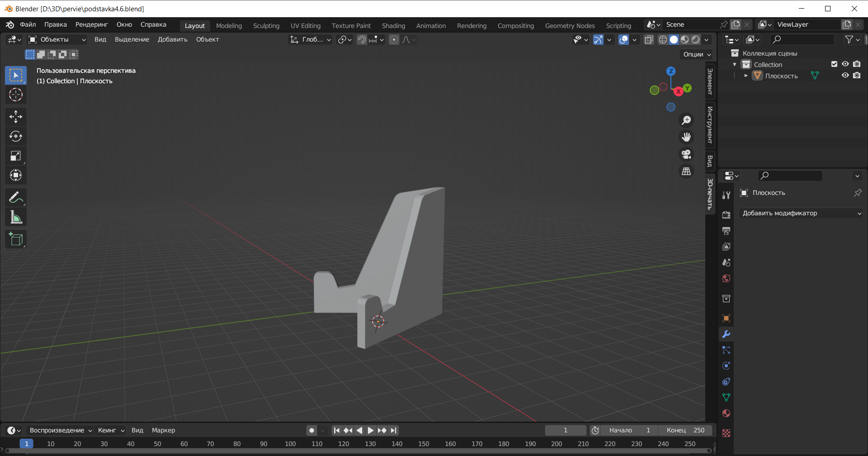
Task: Open Material properties tab icon
Action: (726, 413)
